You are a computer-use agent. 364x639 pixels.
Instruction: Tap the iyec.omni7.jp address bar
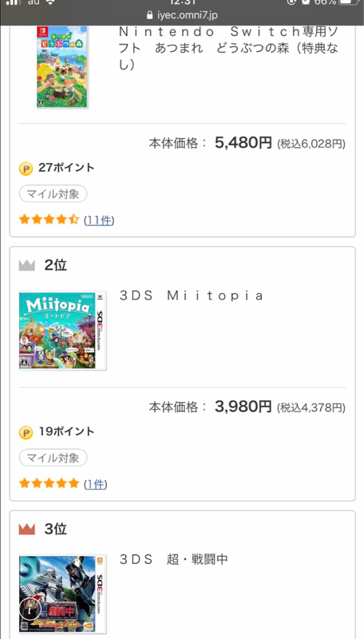(182, 15)
